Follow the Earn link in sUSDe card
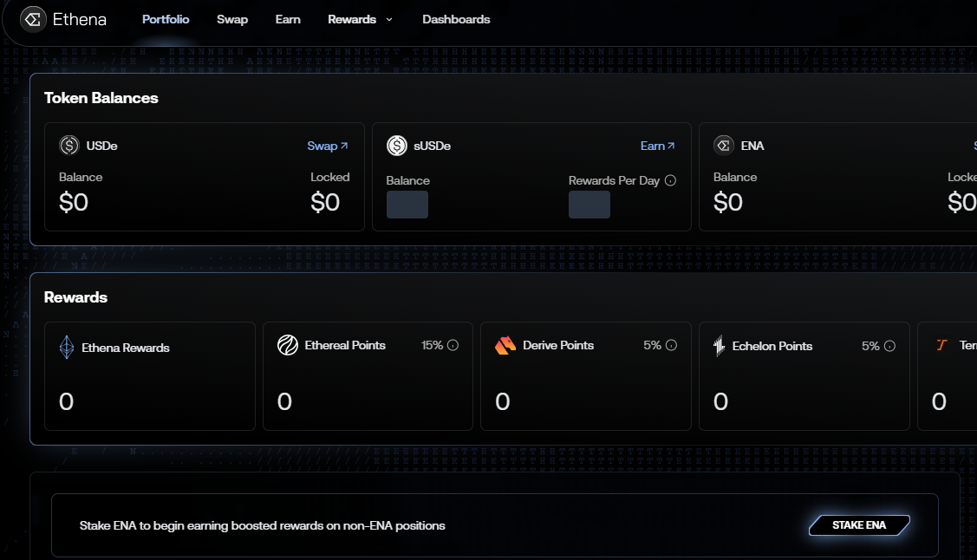This screenshot has width=977, height=560. point(657,146)
